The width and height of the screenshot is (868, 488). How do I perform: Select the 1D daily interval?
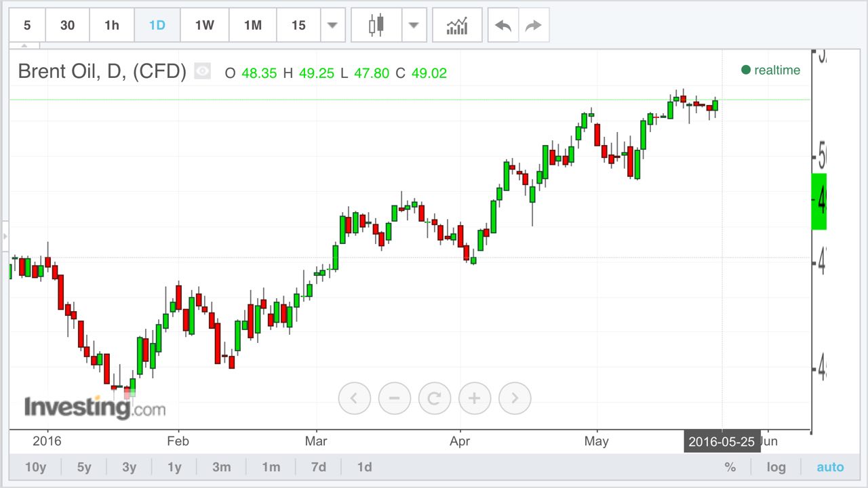point(157,25)
